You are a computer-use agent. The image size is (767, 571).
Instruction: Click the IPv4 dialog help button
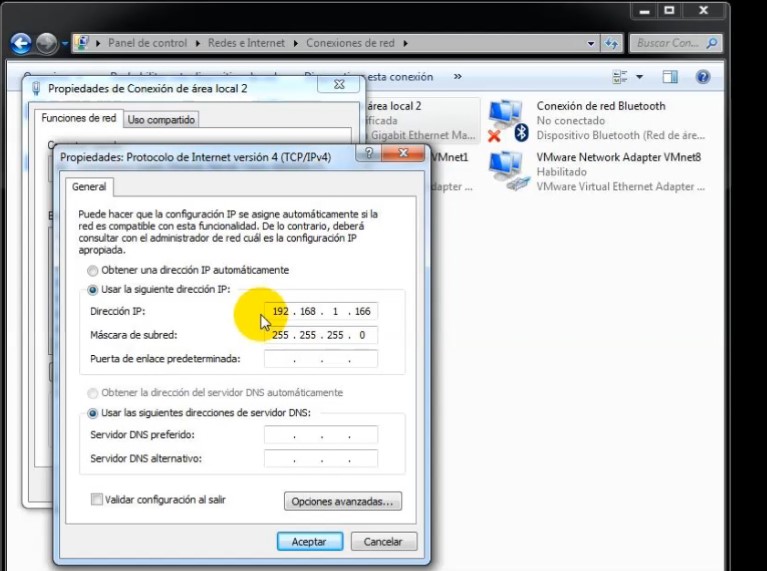click(x=369, y=153)
